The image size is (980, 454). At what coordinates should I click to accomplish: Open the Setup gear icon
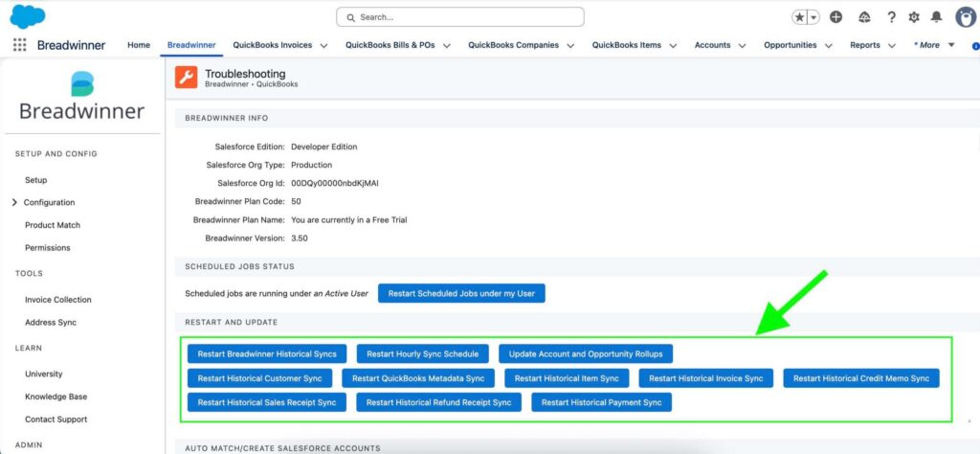coord(914,17)
